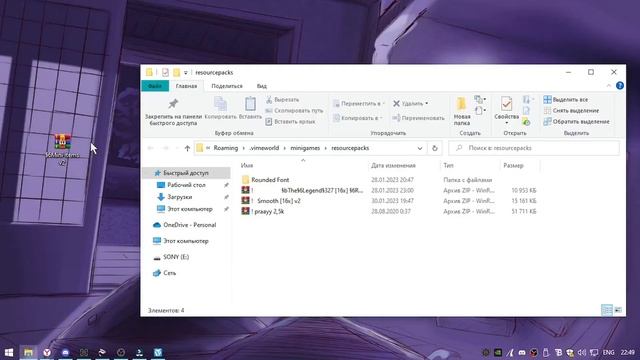Open the Копировать в dropdown
640x360 pixels.
click(358, 118)
